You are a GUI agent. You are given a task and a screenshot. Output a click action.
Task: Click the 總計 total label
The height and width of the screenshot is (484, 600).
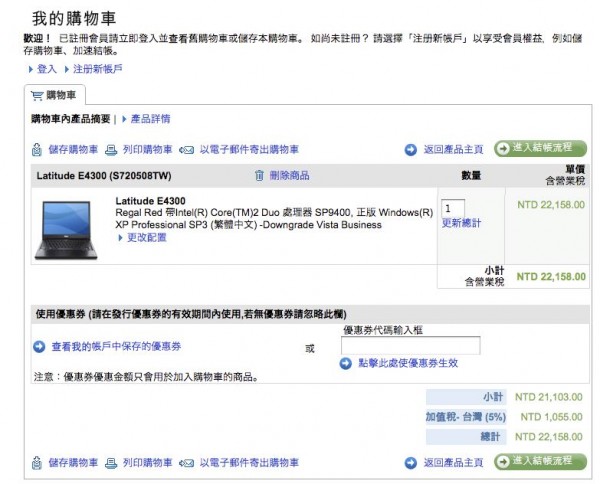point(490,437)
